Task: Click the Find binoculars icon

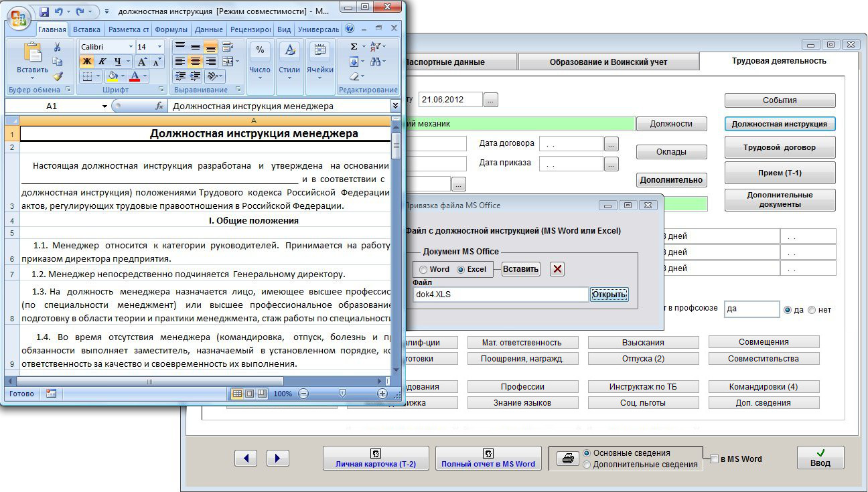Action: pos(376,62)
